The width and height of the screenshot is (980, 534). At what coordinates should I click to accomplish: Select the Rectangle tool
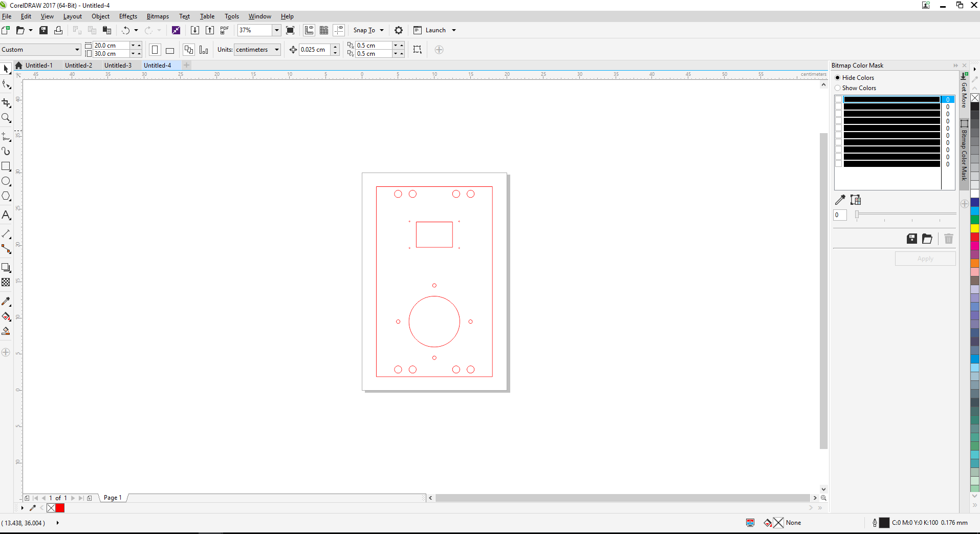click(x=6, y=166)
